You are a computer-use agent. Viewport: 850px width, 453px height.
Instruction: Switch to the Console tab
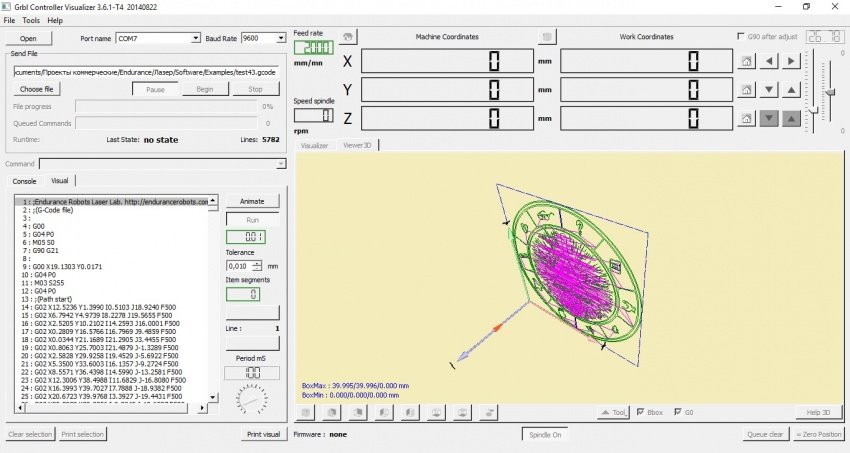(24, 181)
